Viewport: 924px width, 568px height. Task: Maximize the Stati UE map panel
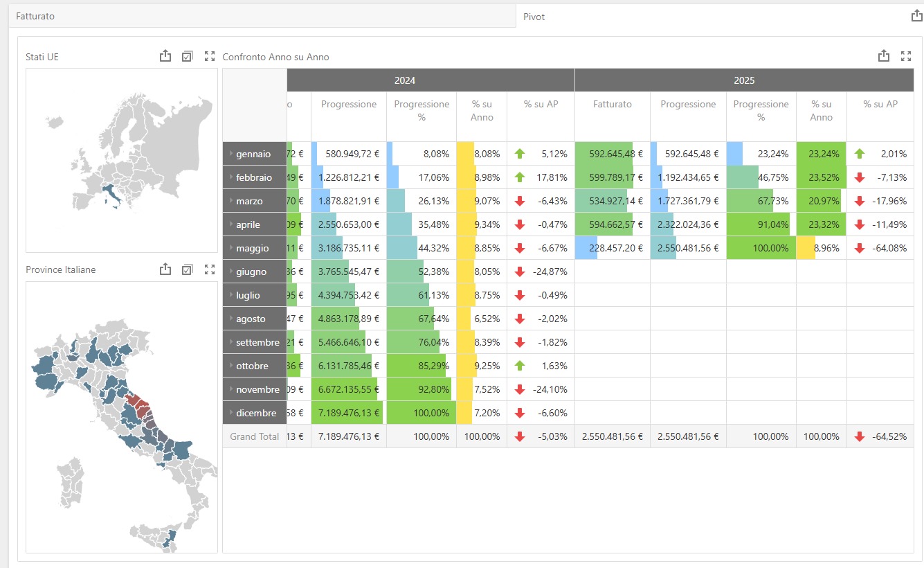click(x=210, y=57)
